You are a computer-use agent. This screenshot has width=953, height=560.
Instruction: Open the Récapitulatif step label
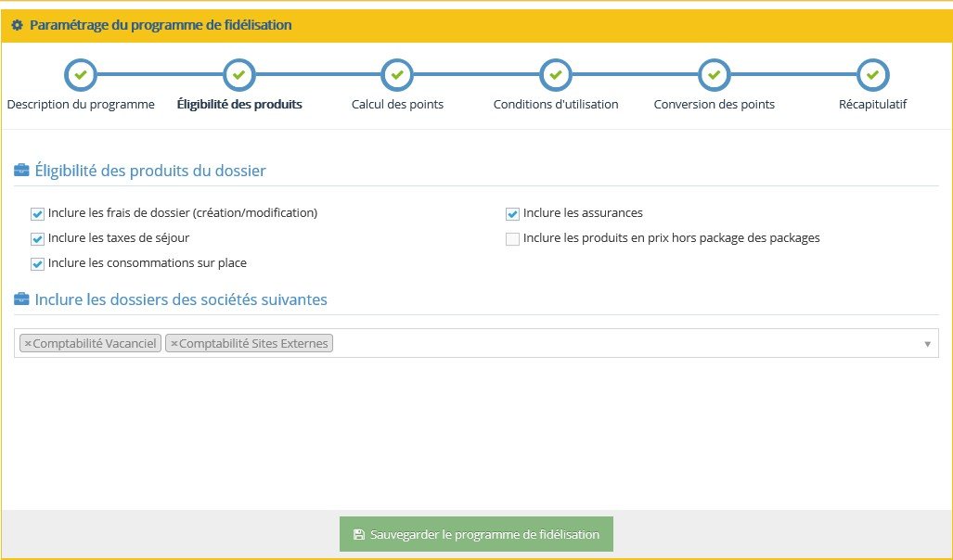[872, 105]
